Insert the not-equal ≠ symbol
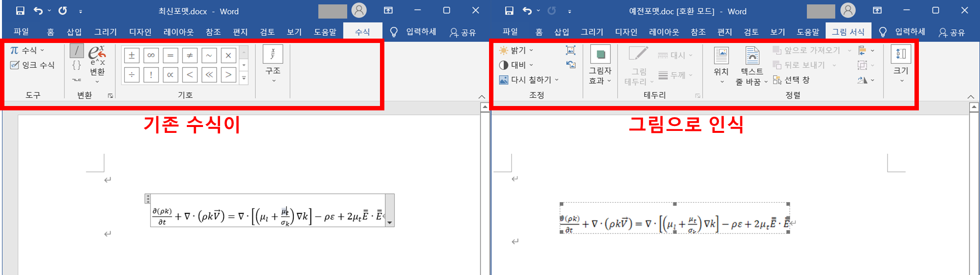Viewport: 980px width, 275px height. coord(190,56)
